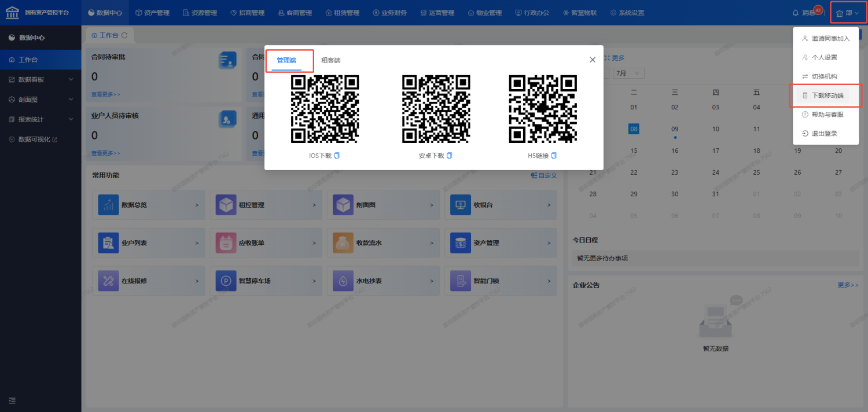This screenshot has width=868, height=412.
Task: Open the 智慧物联 top navigation menu
Action: point(580,13)
